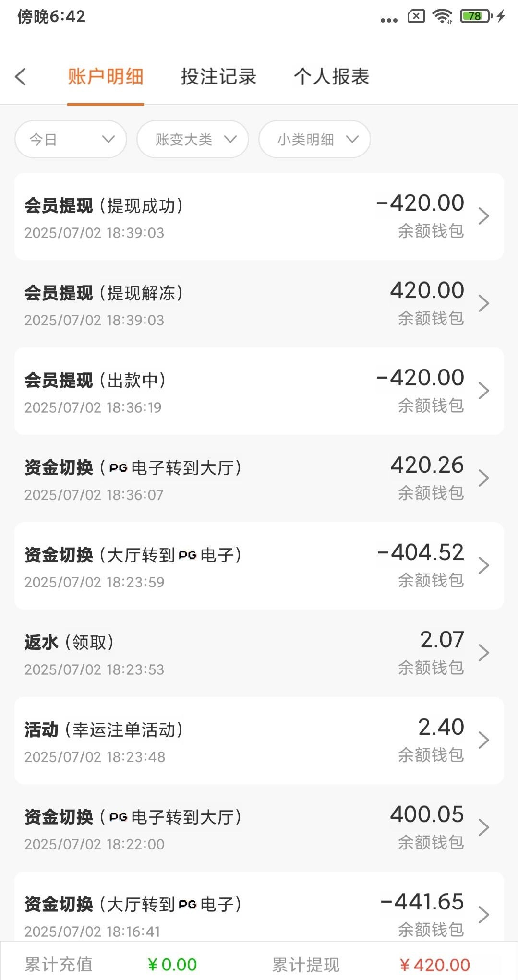The image size is (518, 980).
Task: Open arrow for 提现成功 -420.00 entry
Action: [x=483, y=216]
